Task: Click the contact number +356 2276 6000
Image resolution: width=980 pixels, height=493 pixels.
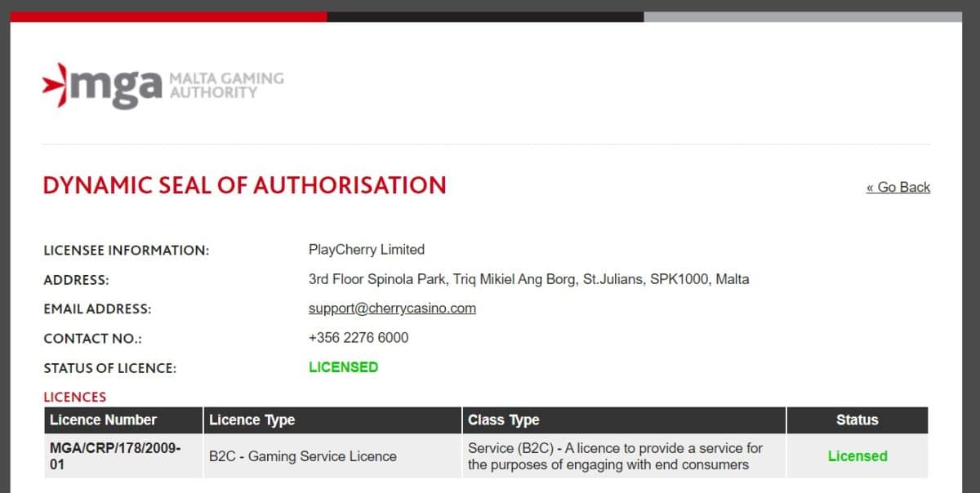Action: point(359,338)
